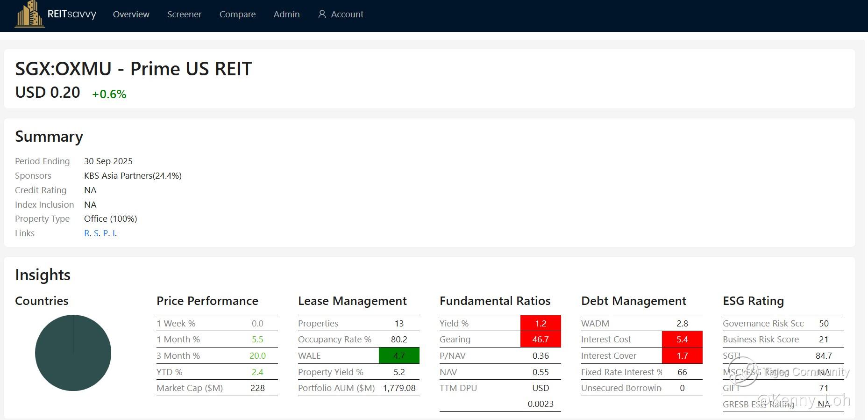Click the Governance Risk Score row

tap(783, 324)
